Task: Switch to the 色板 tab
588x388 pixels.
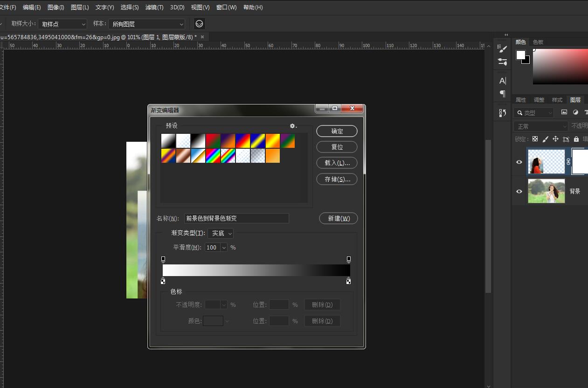Action: (x=538, y=42)
